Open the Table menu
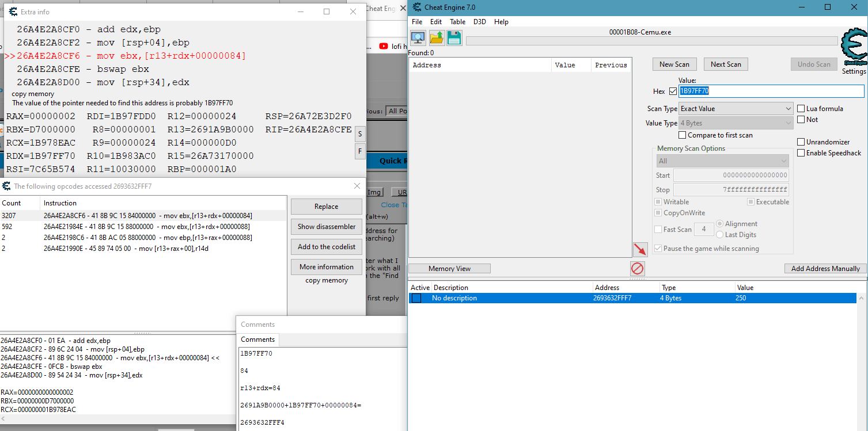 pos(458,21)
